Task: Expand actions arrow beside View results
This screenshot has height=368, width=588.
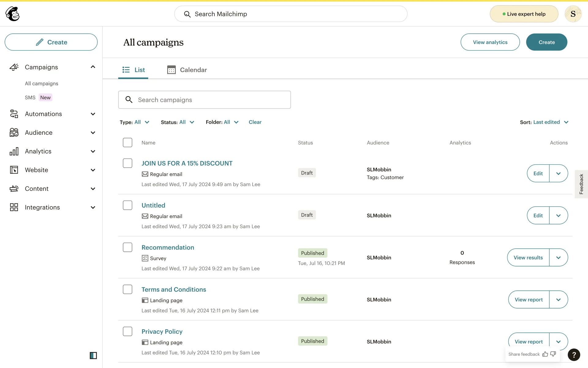Action: tap(558, 258)
